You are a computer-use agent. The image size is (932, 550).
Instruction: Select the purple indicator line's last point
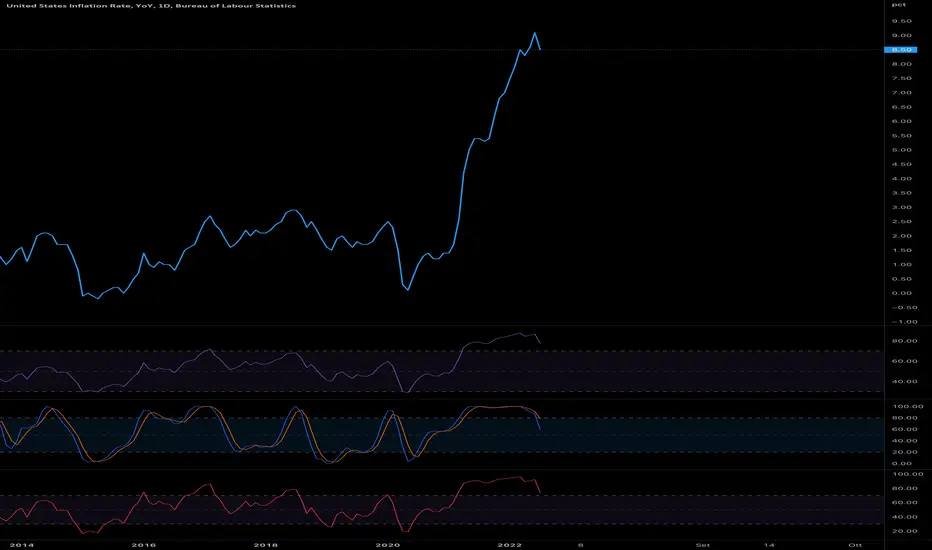(x=540, y=342)
